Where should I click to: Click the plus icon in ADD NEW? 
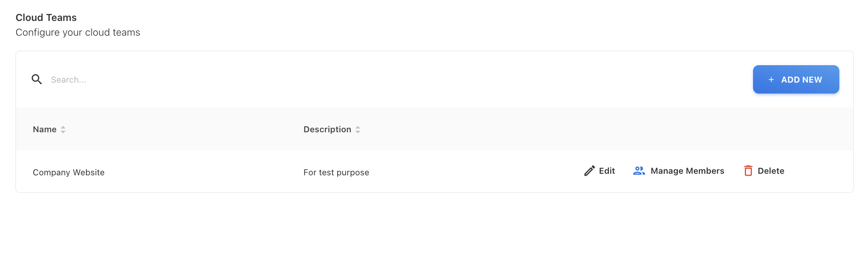(771, 80)
